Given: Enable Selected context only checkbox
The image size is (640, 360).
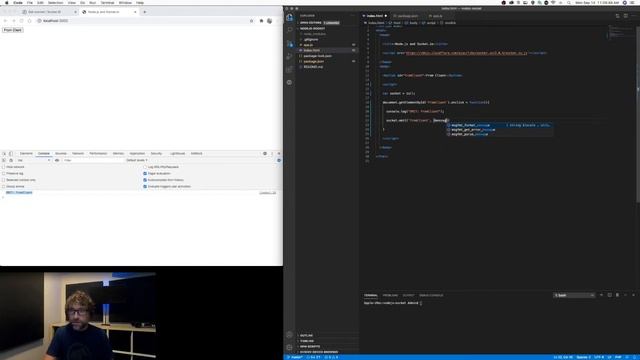Looking at the screenshot, I should (x=4, y=180).
